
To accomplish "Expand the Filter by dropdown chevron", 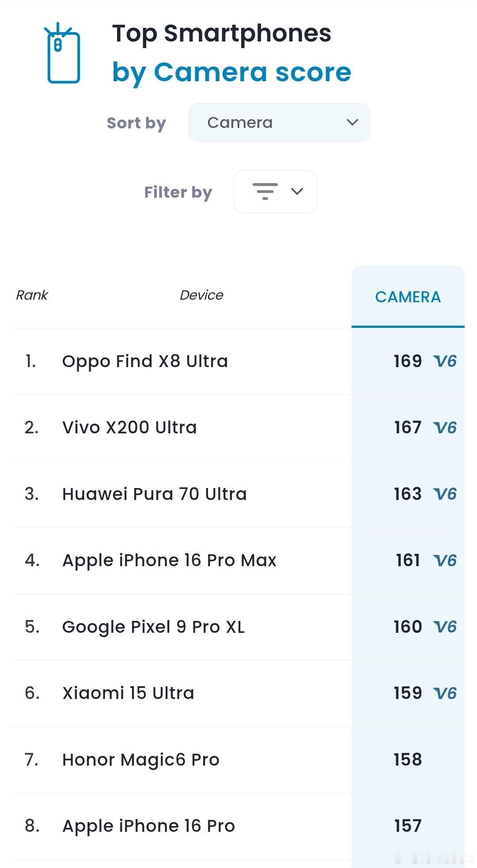I will tap(297, 192).
